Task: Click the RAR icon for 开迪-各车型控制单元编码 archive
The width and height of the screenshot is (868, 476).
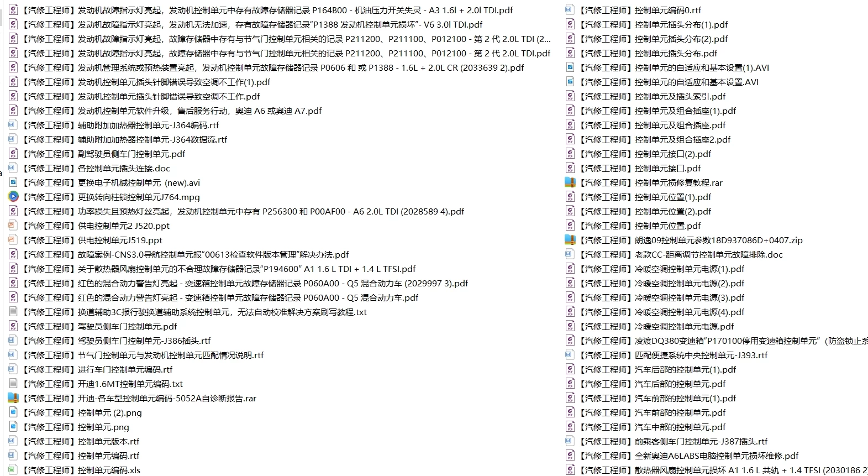Action: coord(13,398)
